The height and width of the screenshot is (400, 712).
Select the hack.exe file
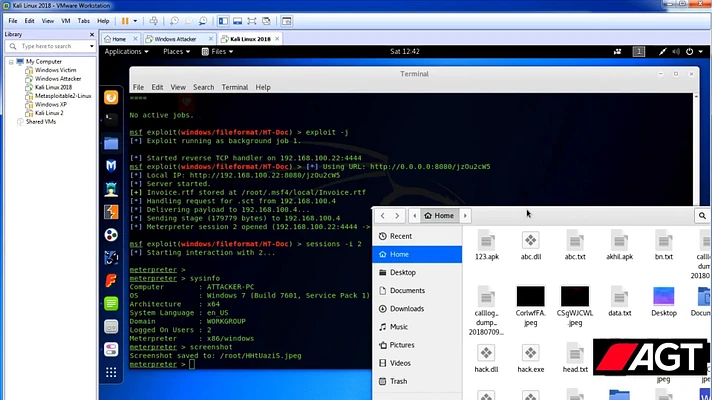click(x=530, y=358)
